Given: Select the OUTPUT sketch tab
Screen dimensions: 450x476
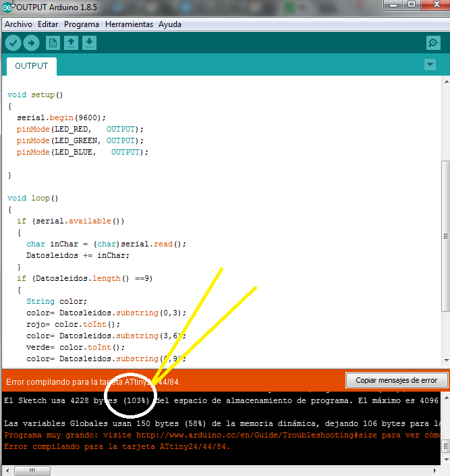Looking at the screenshot, I should [x=32, y=66].
